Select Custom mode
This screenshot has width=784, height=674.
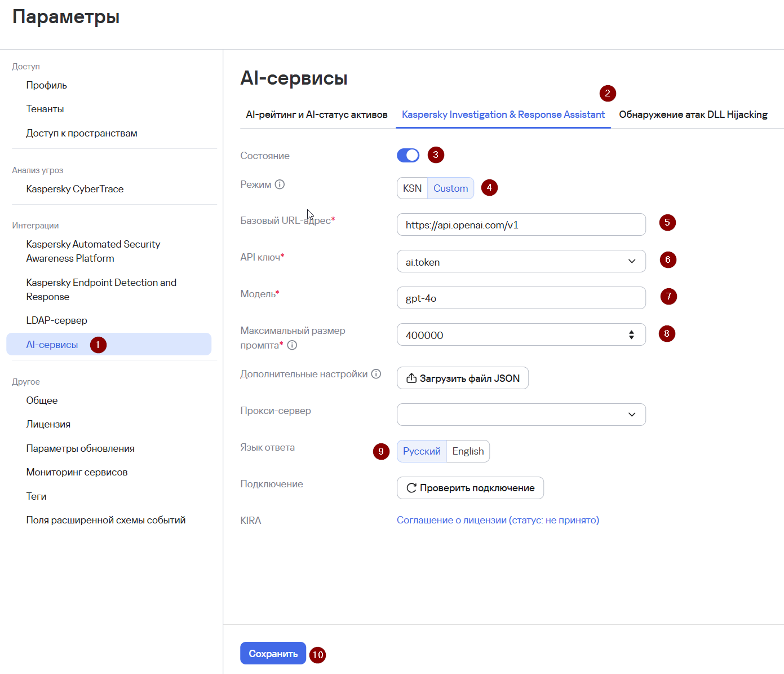click(450, 188)
